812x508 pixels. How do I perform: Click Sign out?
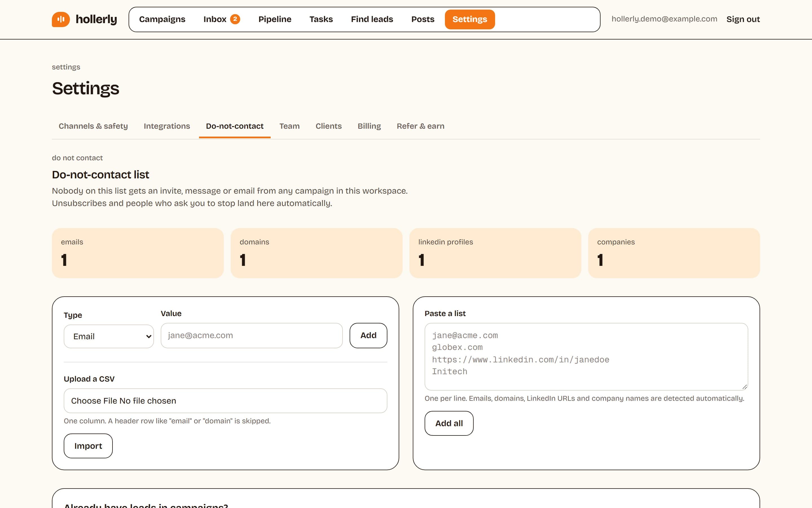[743, 19]
